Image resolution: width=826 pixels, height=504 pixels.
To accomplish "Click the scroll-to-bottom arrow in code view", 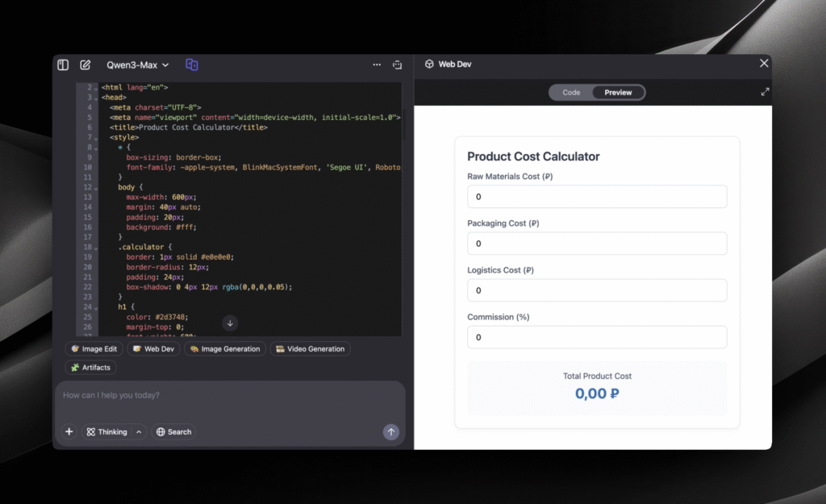I will pos(230,323).
